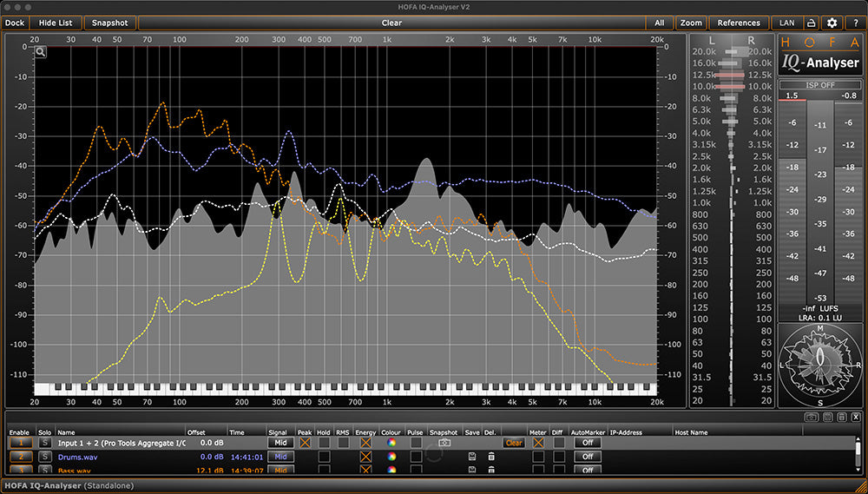The width and height of the screenshot is (868, 494).
Task: Open AutoMarker Off dropdown for Input 1 + 2
Action: point(588,443)
